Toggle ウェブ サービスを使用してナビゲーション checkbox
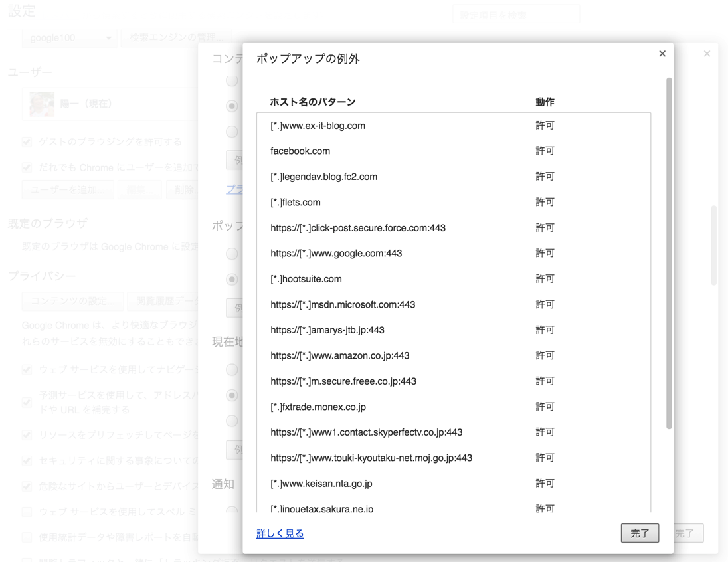Viewport: 728px width, 562px height. pyautogui.click(x=27, y=370)
